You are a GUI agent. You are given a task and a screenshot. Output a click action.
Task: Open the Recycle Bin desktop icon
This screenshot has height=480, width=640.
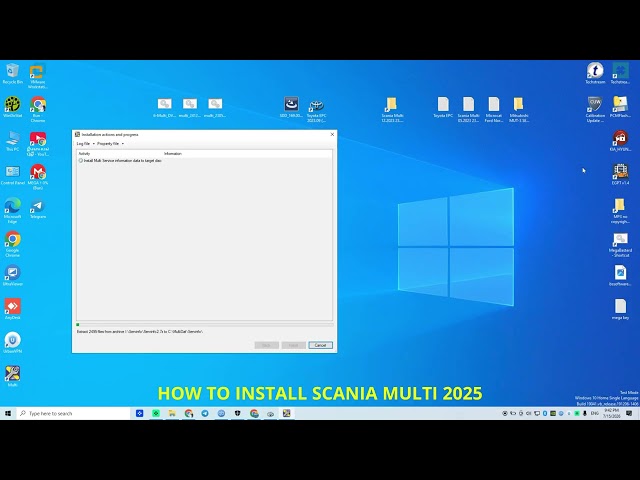pos(13,74)
